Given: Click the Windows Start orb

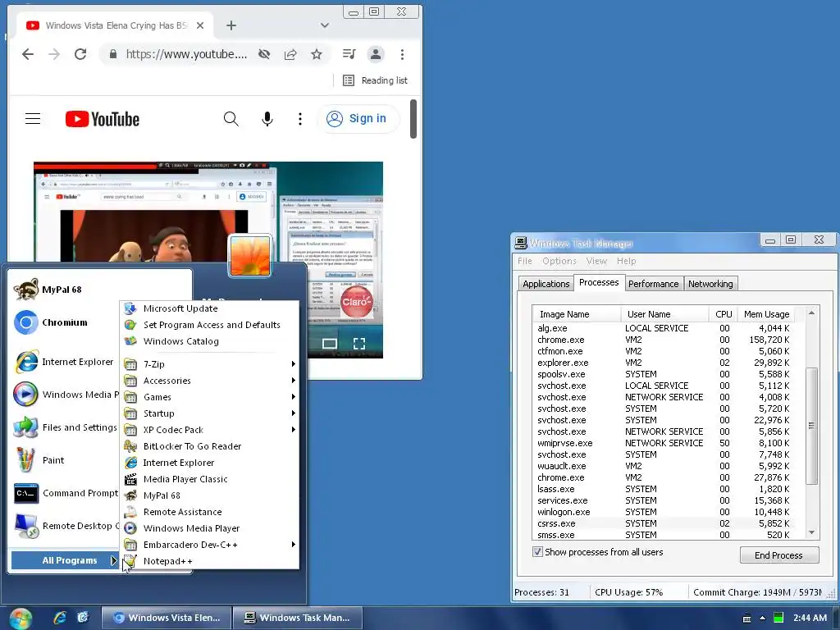Looking at the screenshot, I should point(21,619).
